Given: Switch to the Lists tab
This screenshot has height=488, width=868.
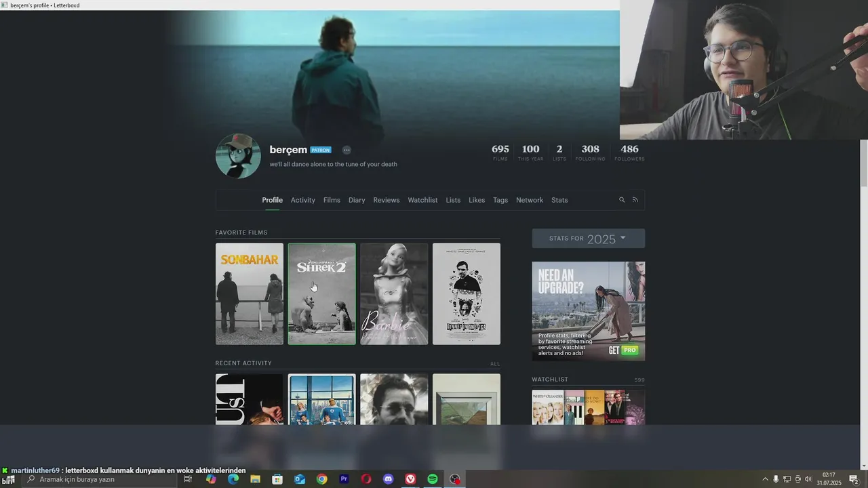Looking at the screenshot, I should [453, 200].
